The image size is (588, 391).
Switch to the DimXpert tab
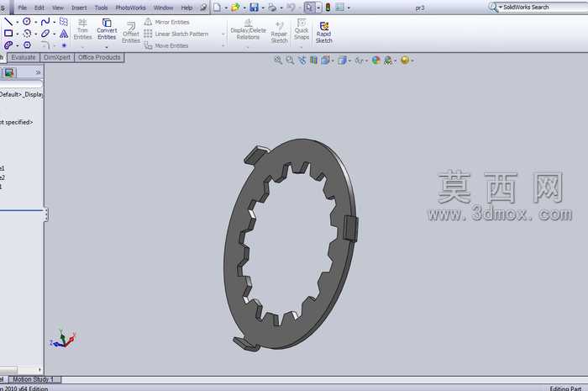tap(57, 57)
